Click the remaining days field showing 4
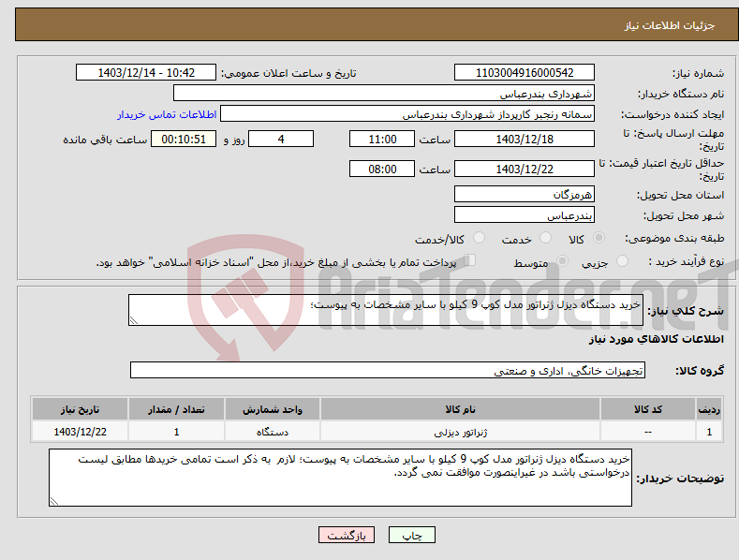The height and width of the screenshot is (560, 739). pos(281,139)
